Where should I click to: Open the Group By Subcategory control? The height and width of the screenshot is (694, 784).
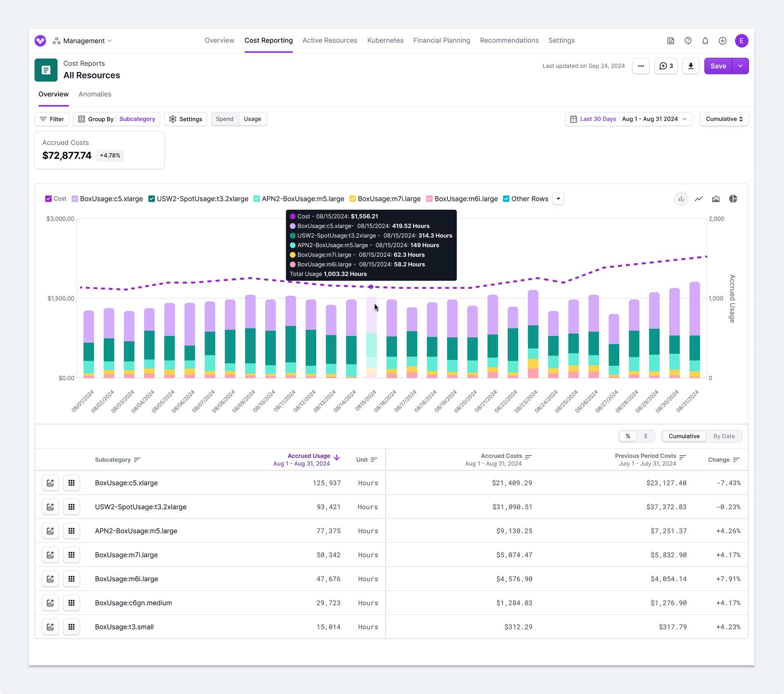pyautogui.click(x=116, y=119)
